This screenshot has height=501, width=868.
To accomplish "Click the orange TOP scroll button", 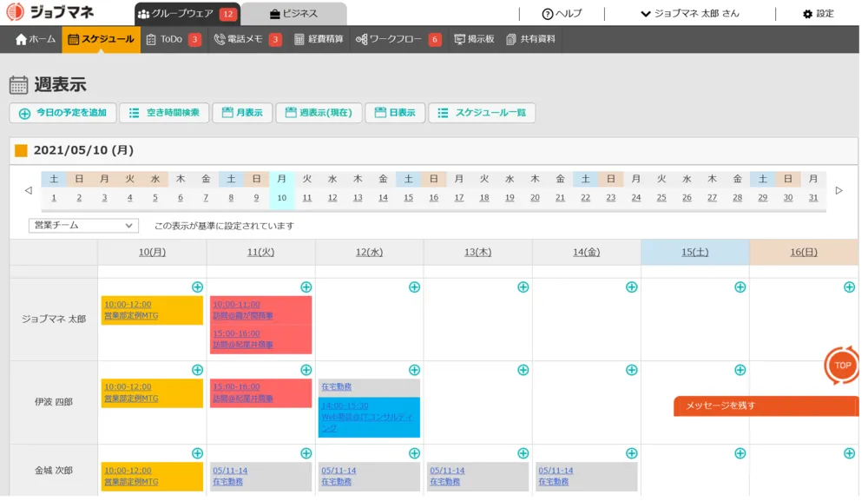I will click(842, 366).
